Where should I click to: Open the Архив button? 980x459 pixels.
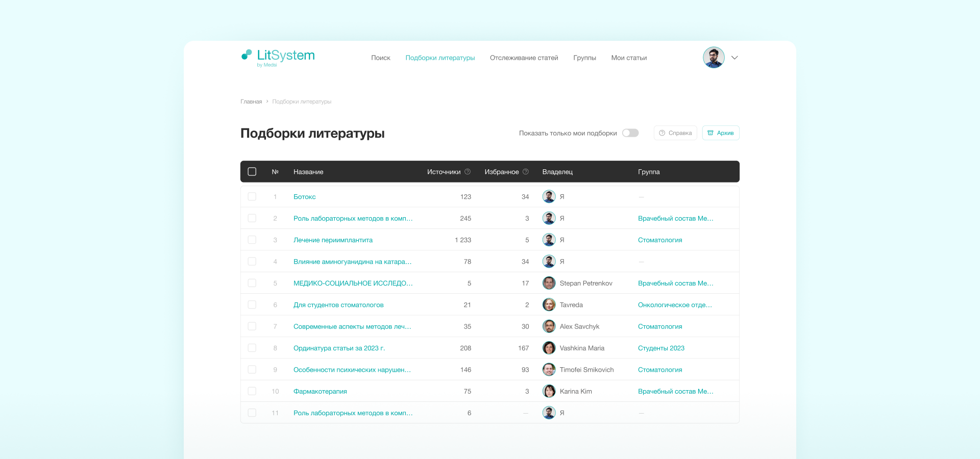click(x=721, y=133)
